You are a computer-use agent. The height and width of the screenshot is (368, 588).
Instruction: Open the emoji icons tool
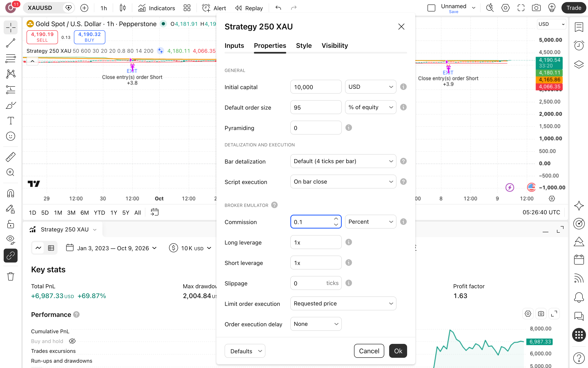[x=10, y=136]
